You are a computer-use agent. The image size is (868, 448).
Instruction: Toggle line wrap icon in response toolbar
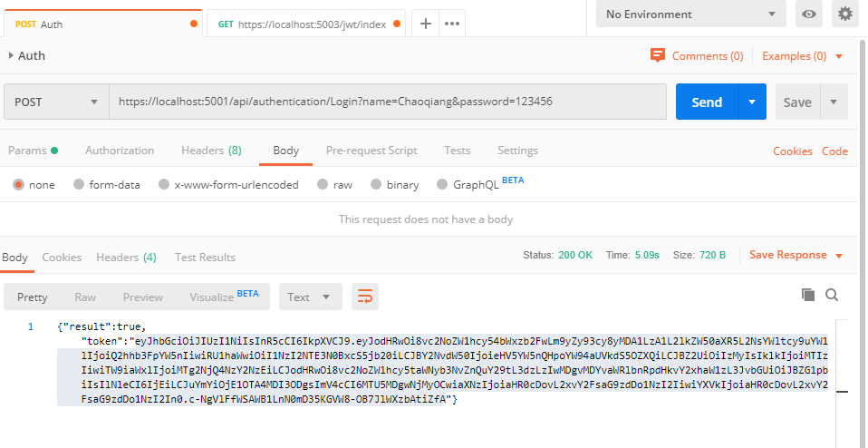pos(364,297)
